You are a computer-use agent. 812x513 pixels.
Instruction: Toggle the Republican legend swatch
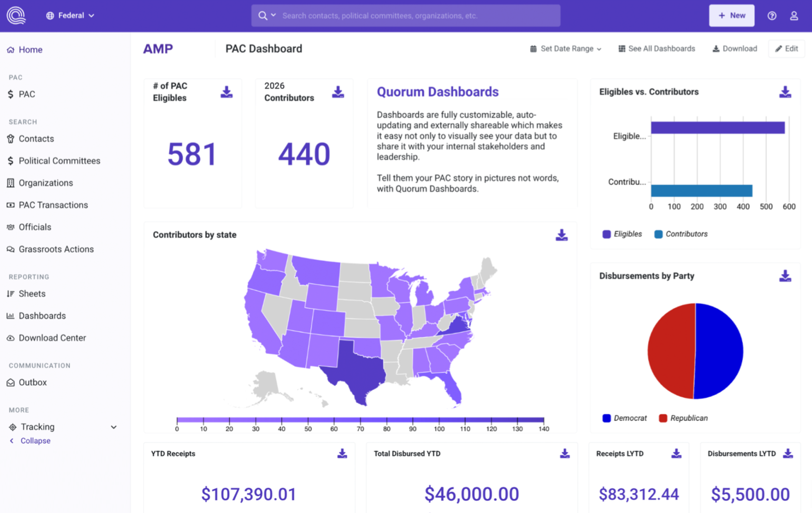(x=663, y=418)
